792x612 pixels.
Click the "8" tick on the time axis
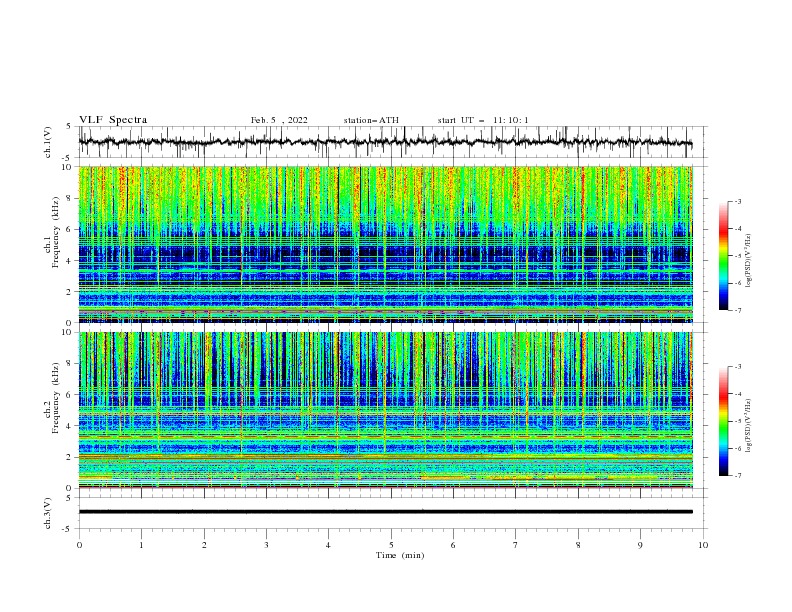coord(578,545)
